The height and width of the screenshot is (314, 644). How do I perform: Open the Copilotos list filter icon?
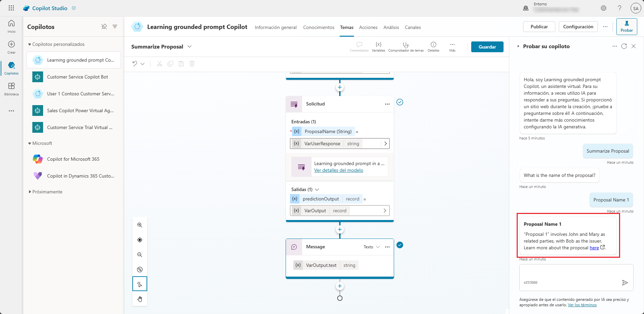[x=115, y=27]
